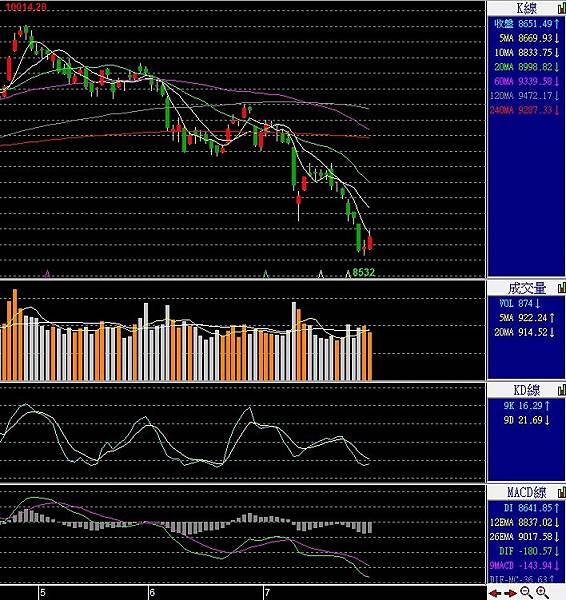Click the chart icon beside 成交量 header

[561, 288]
